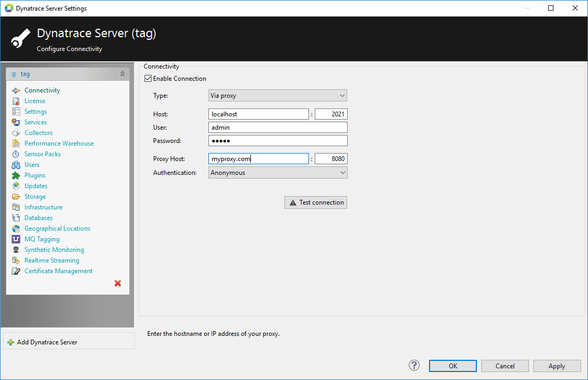This screenshot has height=380, width=588.
Task: Open Synthetic Monitoring page in sidebar
Action: (54, 250)
